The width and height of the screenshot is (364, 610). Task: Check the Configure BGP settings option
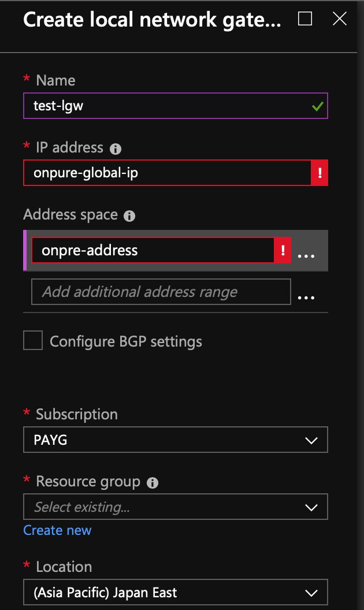32,340
